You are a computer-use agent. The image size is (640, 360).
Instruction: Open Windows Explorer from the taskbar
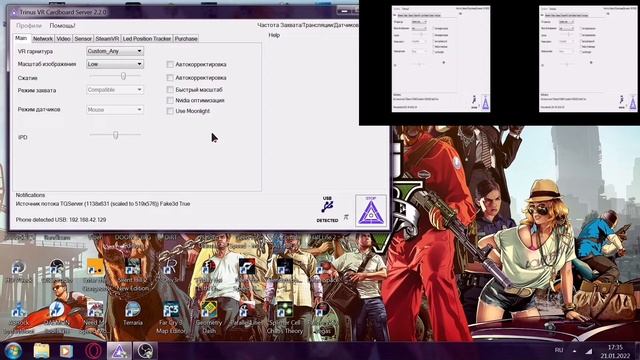pyautogui.click(x=41, y=351)
